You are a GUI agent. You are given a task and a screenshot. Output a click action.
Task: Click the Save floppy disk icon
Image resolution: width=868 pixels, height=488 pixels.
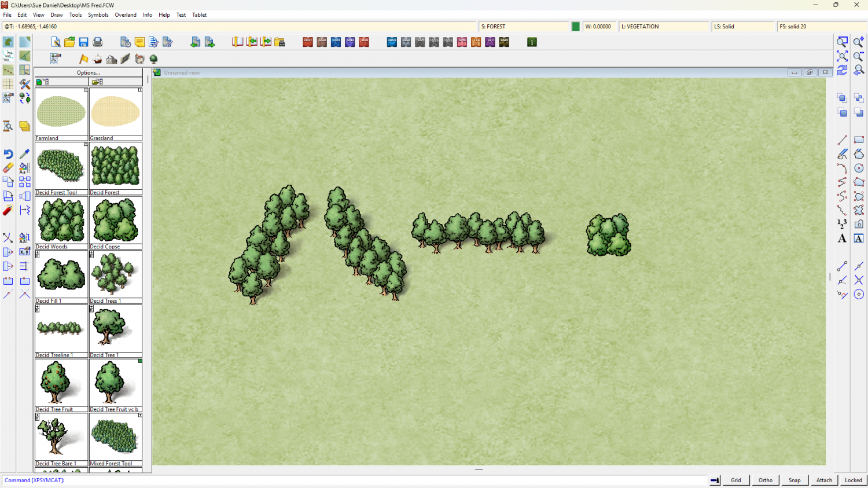click(x=83, y=42)
